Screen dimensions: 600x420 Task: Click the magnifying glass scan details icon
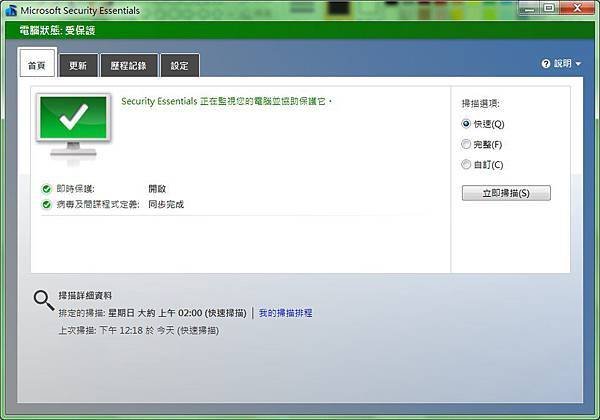pyautogui.click(x=44, y=300)
